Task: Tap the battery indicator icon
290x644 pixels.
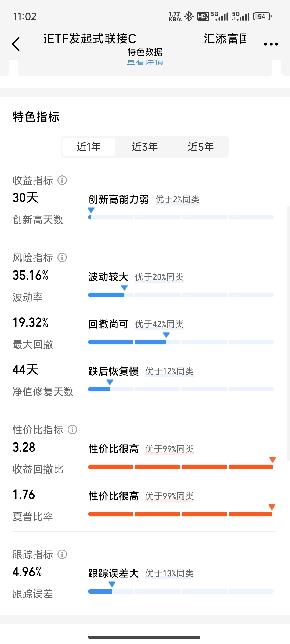Action: pos(262,16)
